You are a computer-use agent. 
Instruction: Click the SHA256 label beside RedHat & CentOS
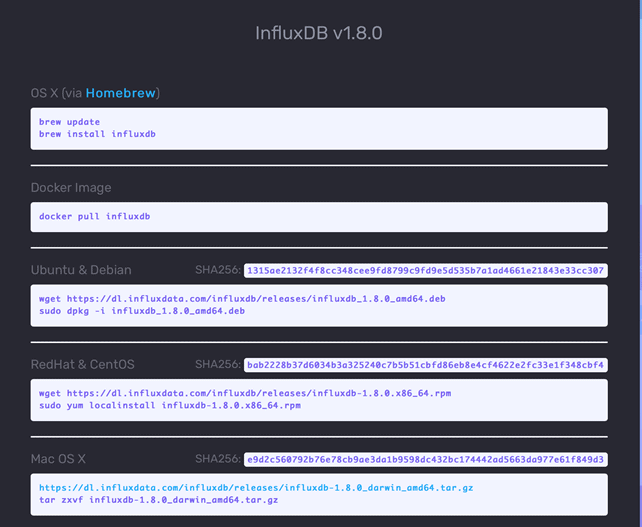(x=218, y=364)
